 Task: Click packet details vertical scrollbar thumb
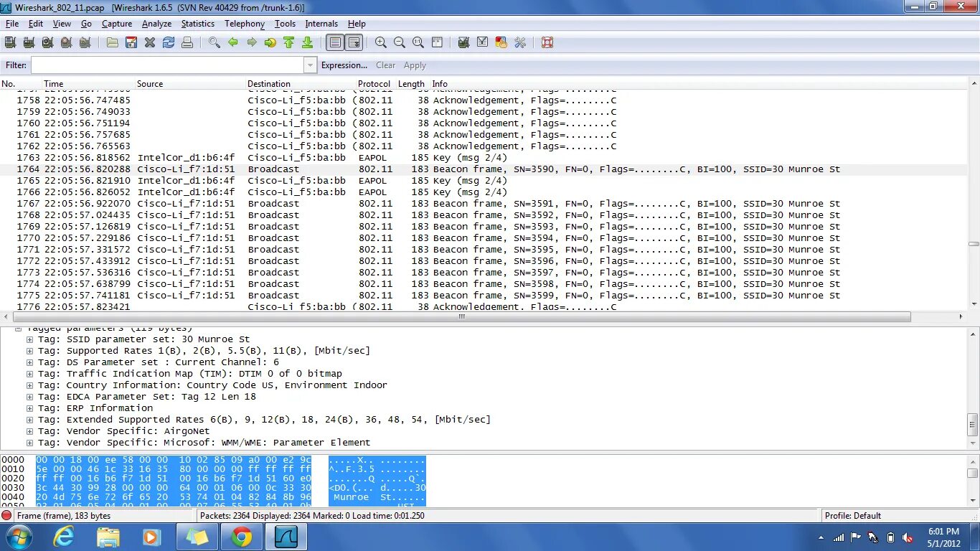[x=973, y=424]
